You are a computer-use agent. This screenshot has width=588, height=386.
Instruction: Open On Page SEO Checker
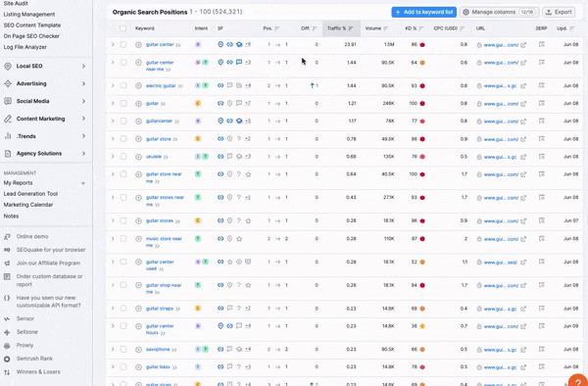(31, 36)
